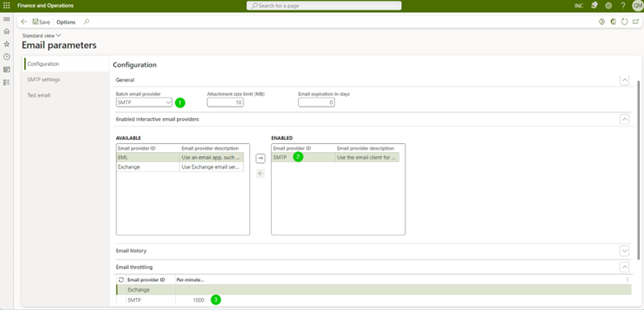644x310 pixels.
Task: Refresh the Email throttling grid icon
Action: coord(121,279)
